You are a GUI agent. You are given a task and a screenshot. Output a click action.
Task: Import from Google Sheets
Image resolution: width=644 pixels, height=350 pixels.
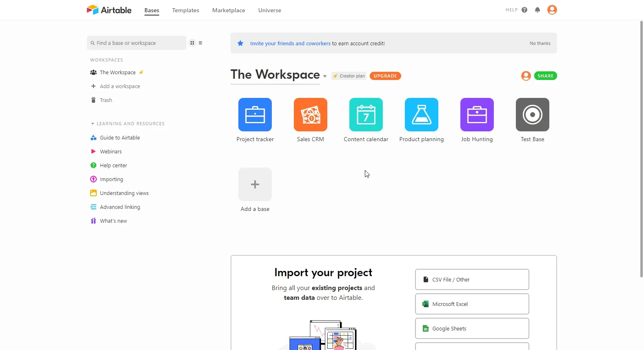[472, 328]
